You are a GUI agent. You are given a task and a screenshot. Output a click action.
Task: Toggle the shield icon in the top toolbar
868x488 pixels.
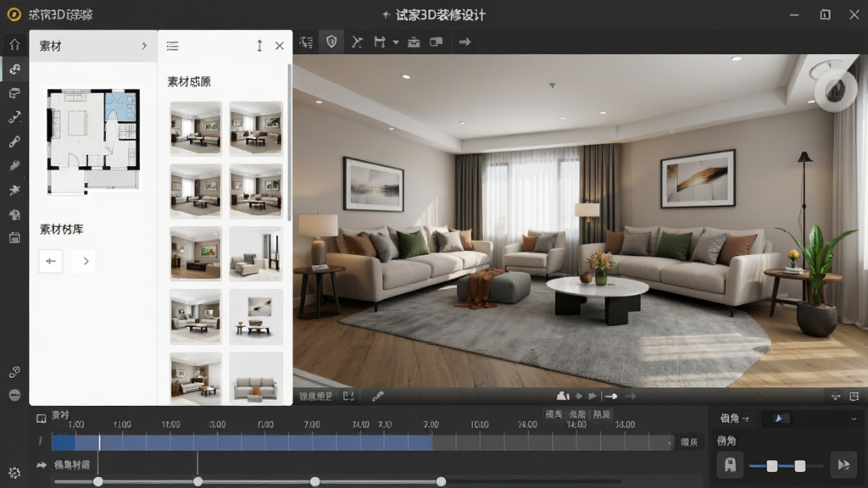(331, 42)
